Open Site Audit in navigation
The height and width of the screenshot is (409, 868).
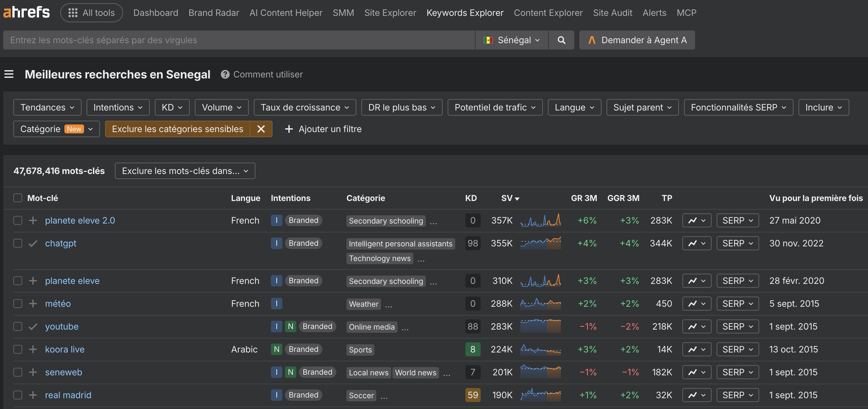pos(613,13)
